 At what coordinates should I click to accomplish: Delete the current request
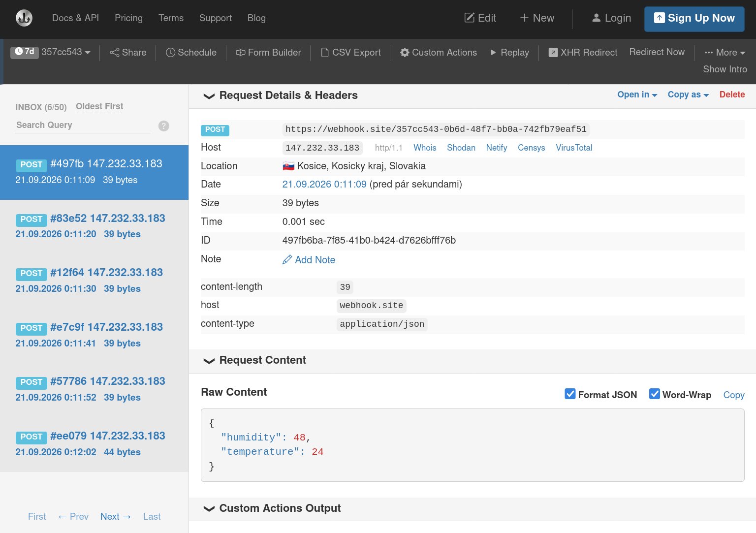732,94
